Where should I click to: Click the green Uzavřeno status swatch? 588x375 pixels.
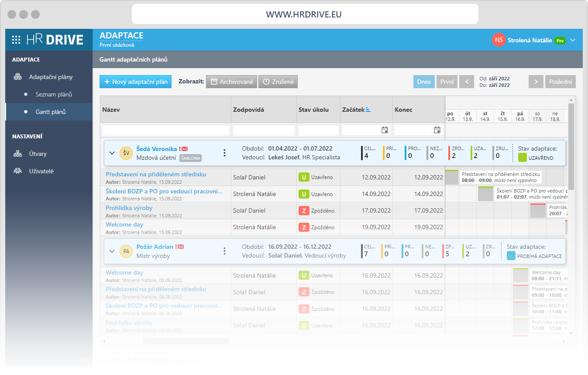523,158
